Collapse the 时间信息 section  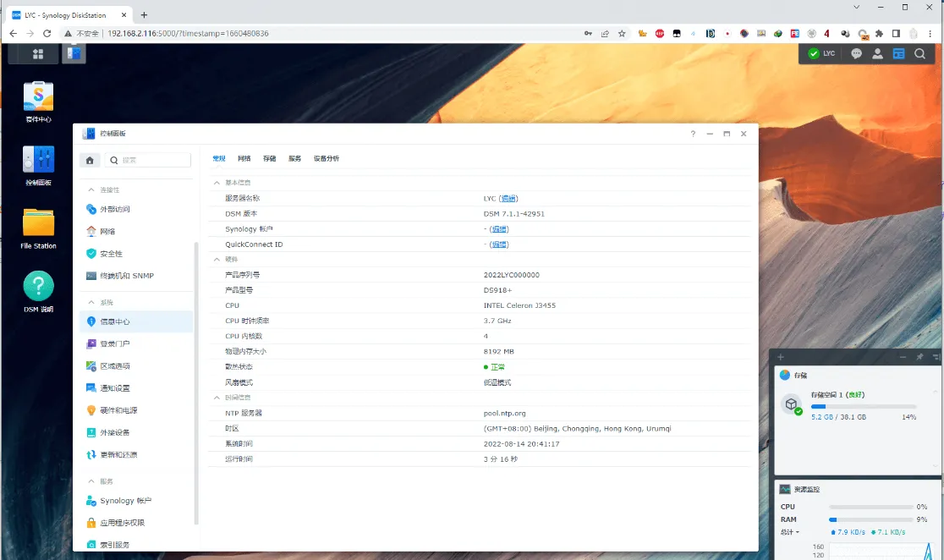[x=217, y=398]
